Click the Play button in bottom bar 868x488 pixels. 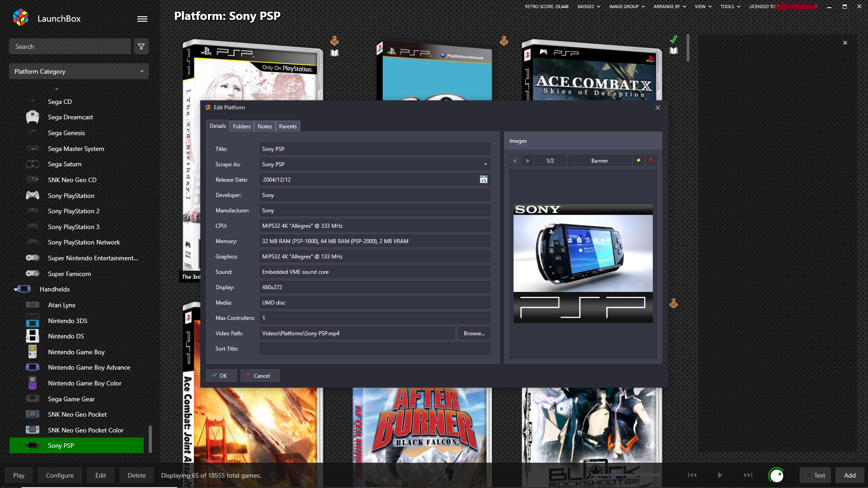(19, 475)
